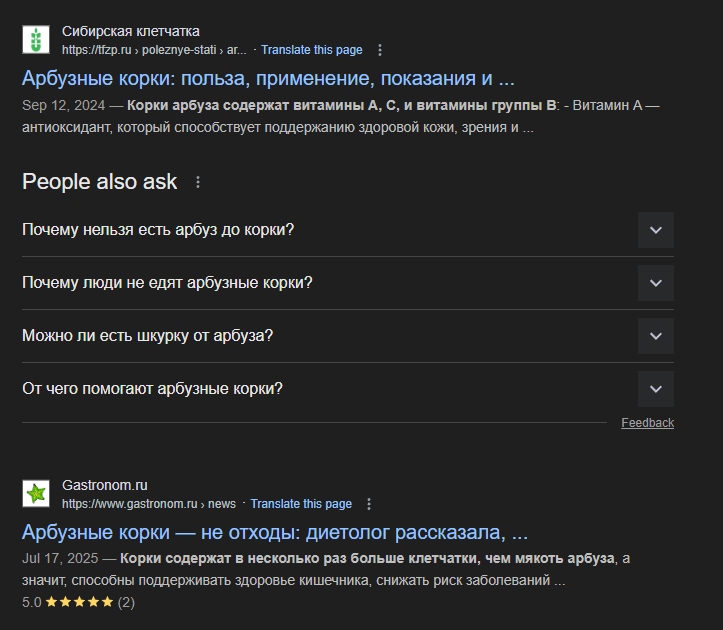Click the Feedback link
Viewport: 723px width, 630px height.
point(647,423)
